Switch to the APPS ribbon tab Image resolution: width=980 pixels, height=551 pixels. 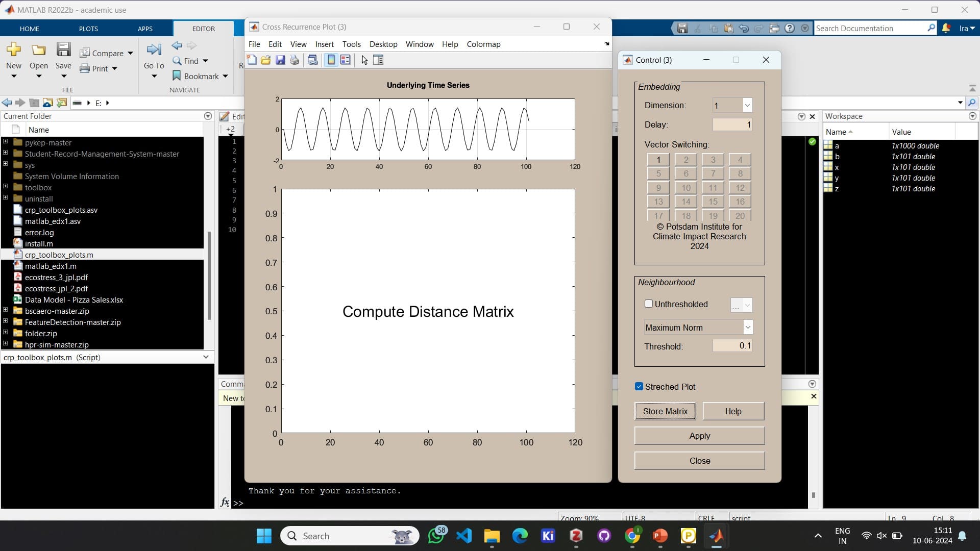(145, 29)
